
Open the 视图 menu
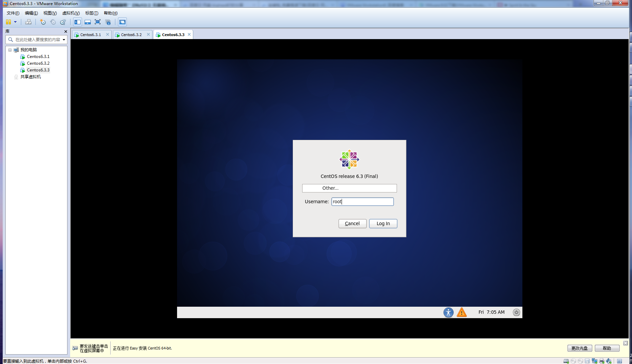[x=50, y=13]
